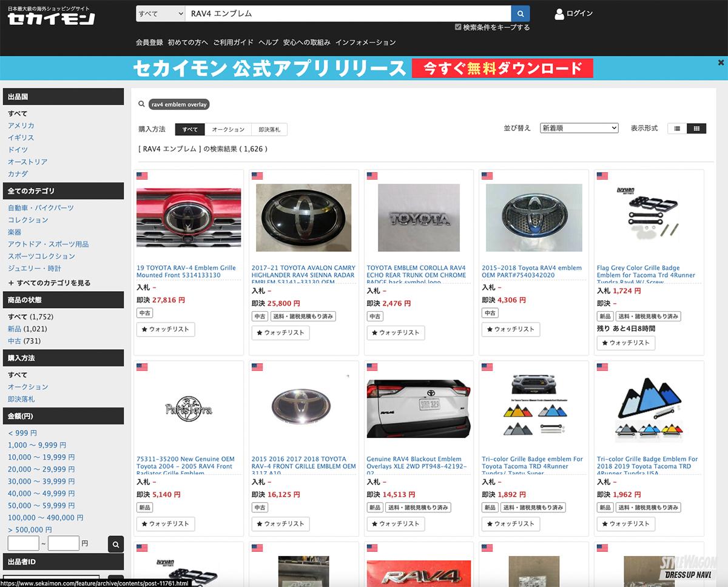Select the 即決落札 purchase method filter
Image resolution: width=728 pixels, height=587 pixels.
[269, 130]
